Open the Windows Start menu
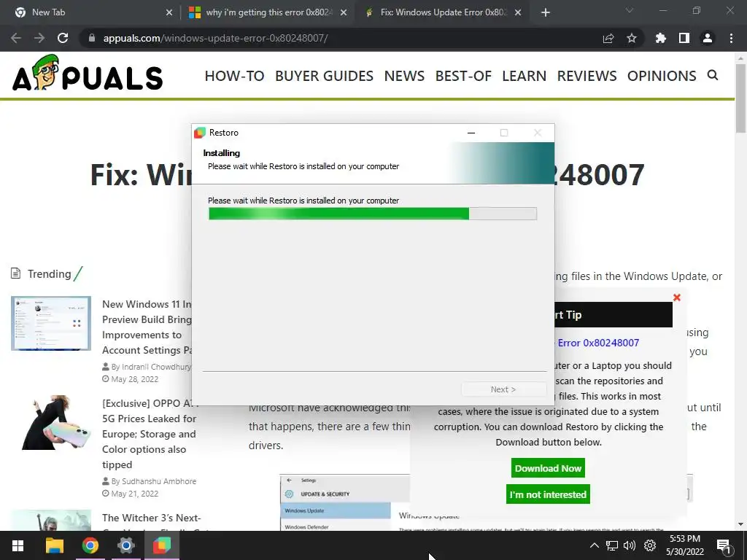 (x=18, y=545)
